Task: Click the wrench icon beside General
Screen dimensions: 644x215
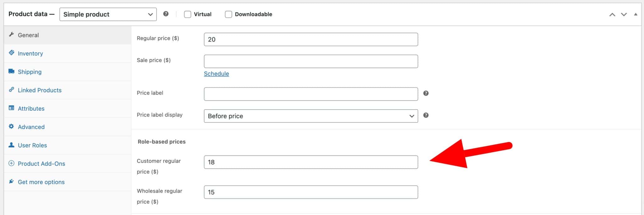Action: [11, 35]
